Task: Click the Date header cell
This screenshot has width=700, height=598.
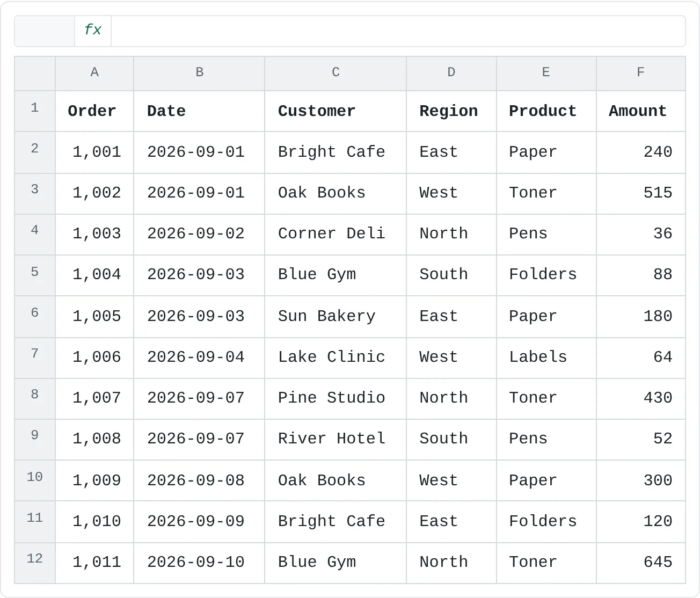Action: coord(199,111)
